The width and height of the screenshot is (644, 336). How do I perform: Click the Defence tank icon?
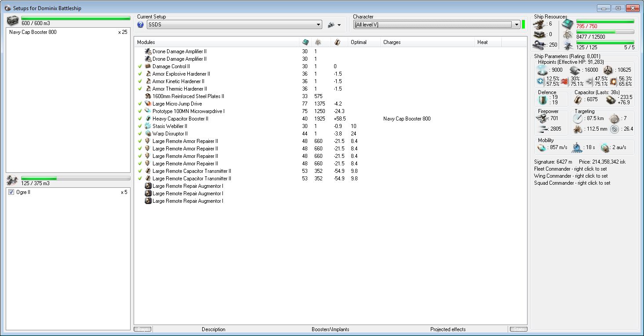(543, 100)
